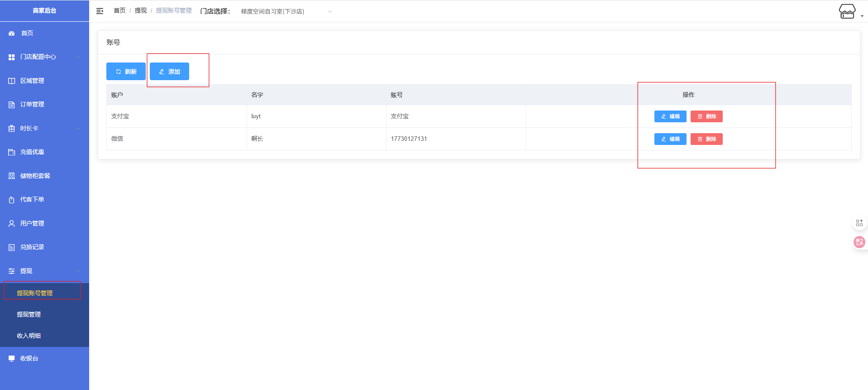This screenshot has width=868, height=390.
Task: Click the 刷新 refresh button
Action: (x=126, y=72)
